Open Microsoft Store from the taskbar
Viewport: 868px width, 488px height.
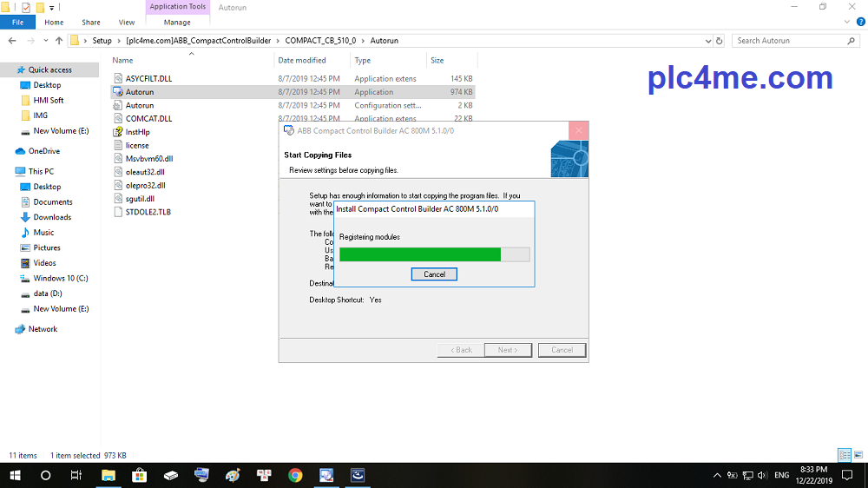pos(139,475)
